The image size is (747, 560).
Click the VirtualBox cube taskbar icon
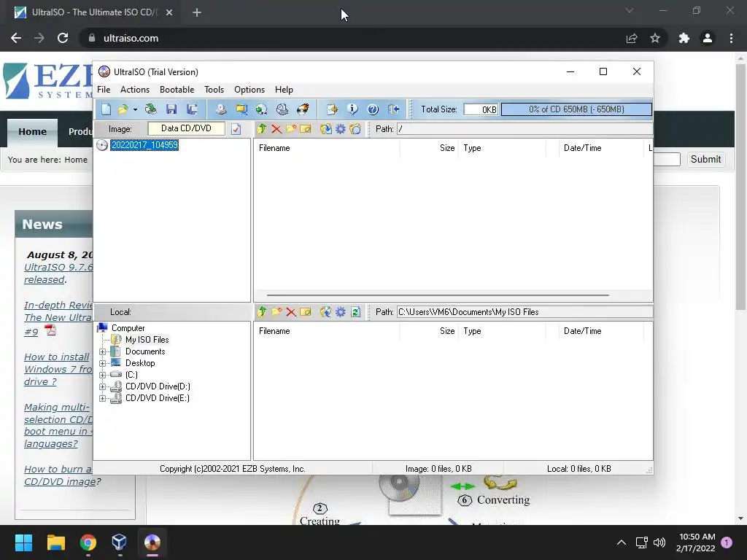click(x=119, y=542)
